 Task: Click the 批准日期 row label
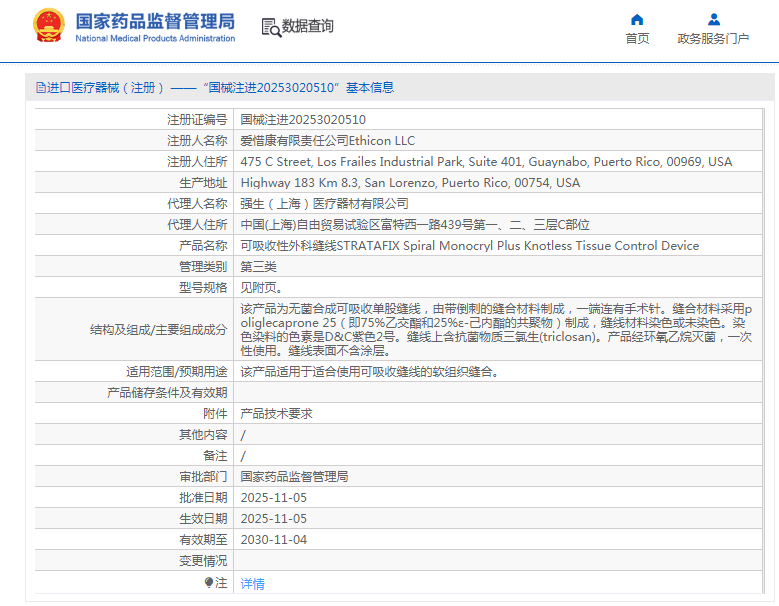[x=203, y=497]
